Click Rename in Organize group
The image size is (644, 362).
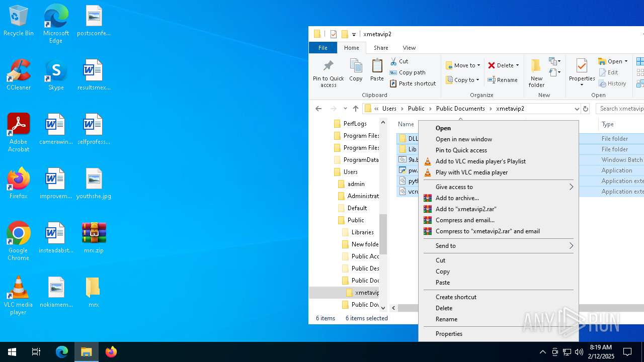click(503, 79)
